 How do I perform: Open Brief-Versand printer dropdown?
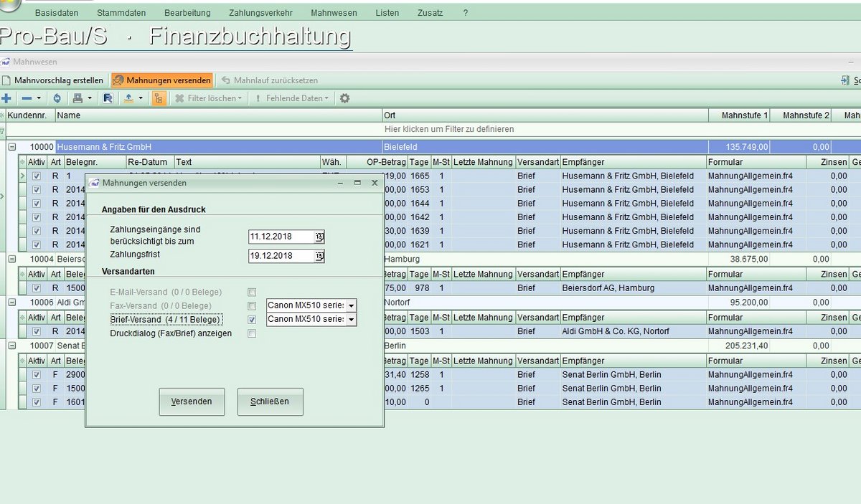[x=351, y=320]
